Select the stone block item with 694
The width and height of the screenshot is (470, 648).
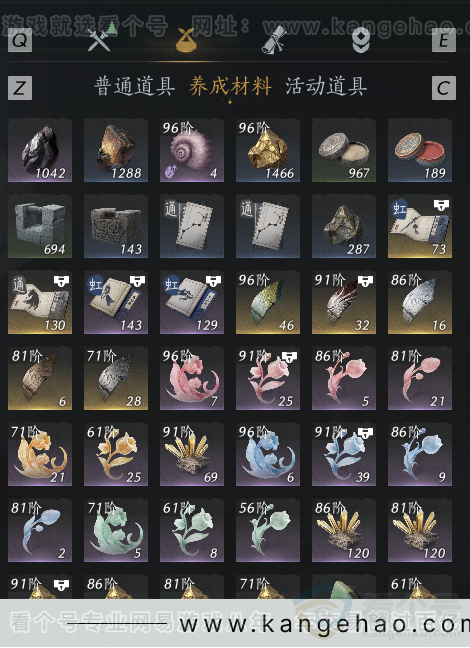40,226
